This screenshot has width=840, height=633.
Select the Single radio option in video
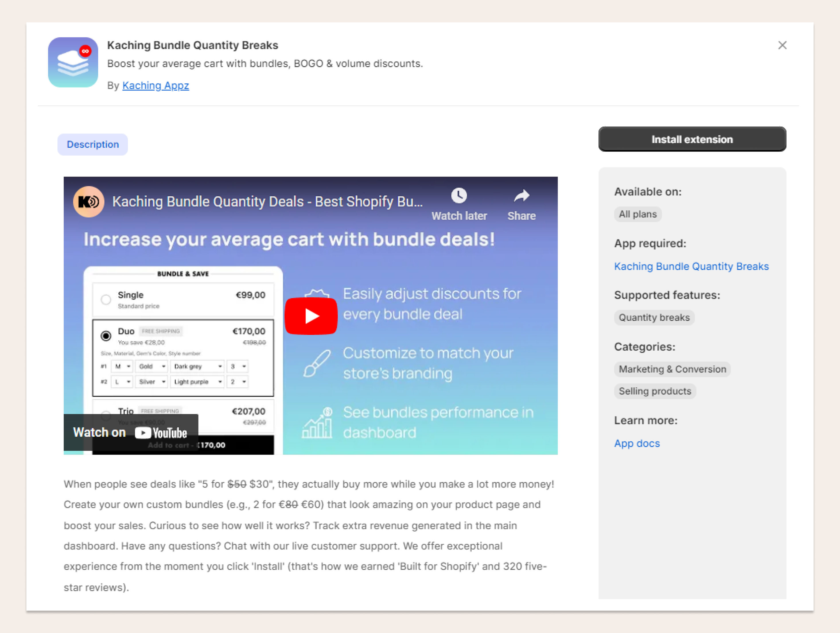(106, 300)
